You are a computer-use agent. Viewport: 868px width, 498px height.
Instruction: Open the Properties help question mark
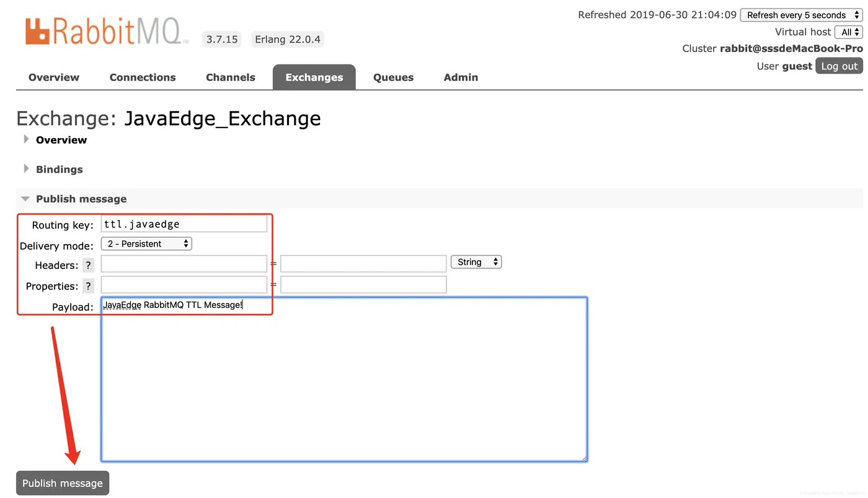[89, 286]
